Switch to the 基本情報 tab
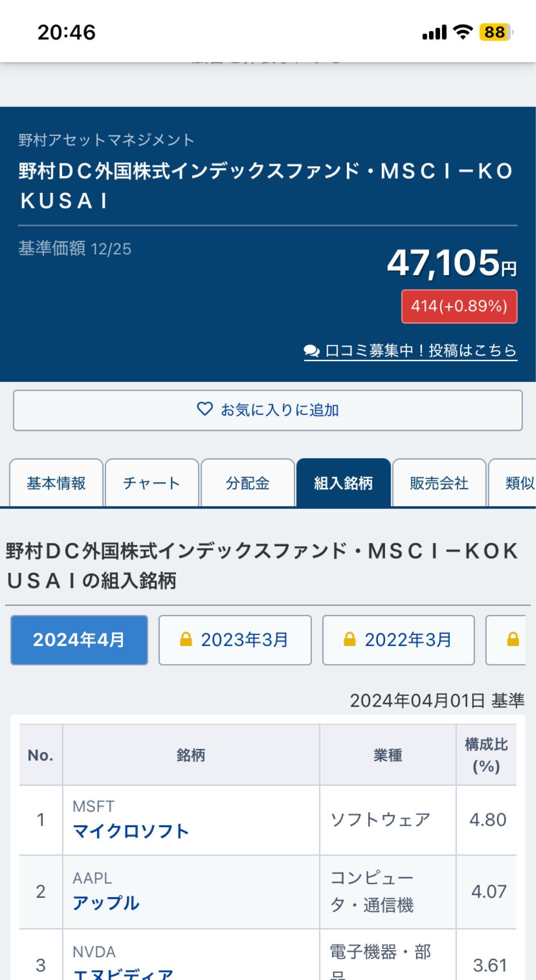Viewport: 536px width, 980px height. click(x=56, y=483)
